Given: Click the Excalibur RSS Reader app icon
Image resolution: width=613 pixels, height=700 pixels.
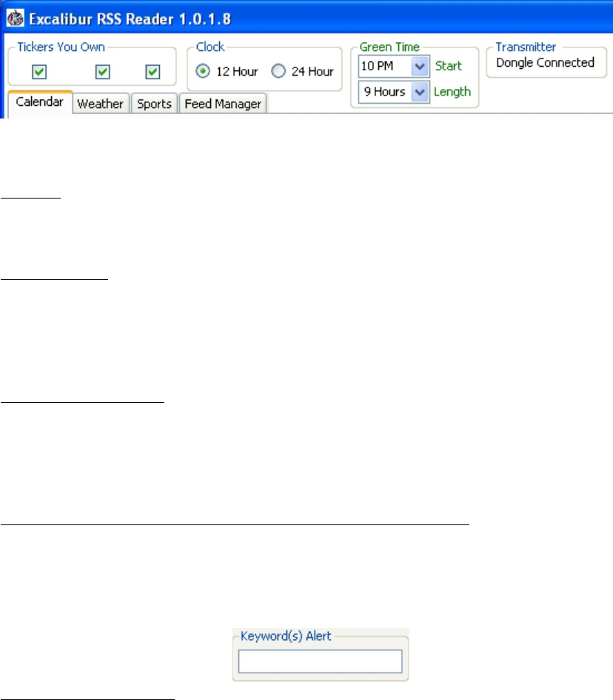Looking at the screenshot, I should click(x=15, y=19).
